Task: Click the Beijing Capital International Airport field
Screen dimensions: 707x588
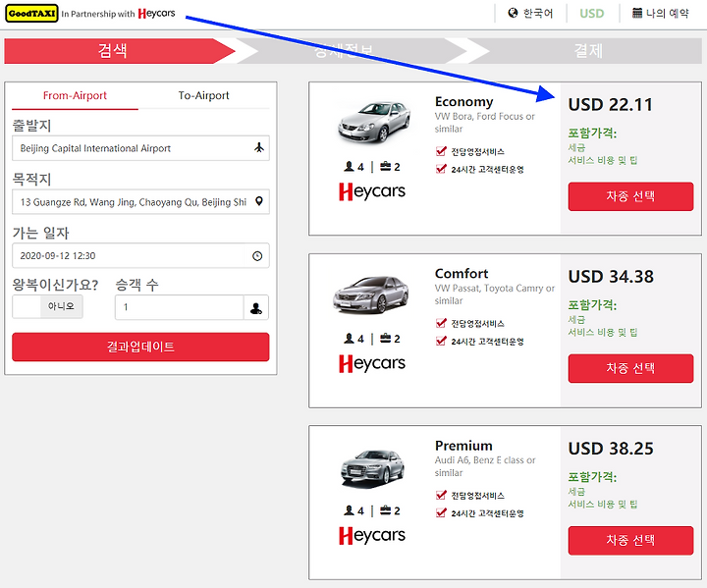Action: tap(140, 148)
